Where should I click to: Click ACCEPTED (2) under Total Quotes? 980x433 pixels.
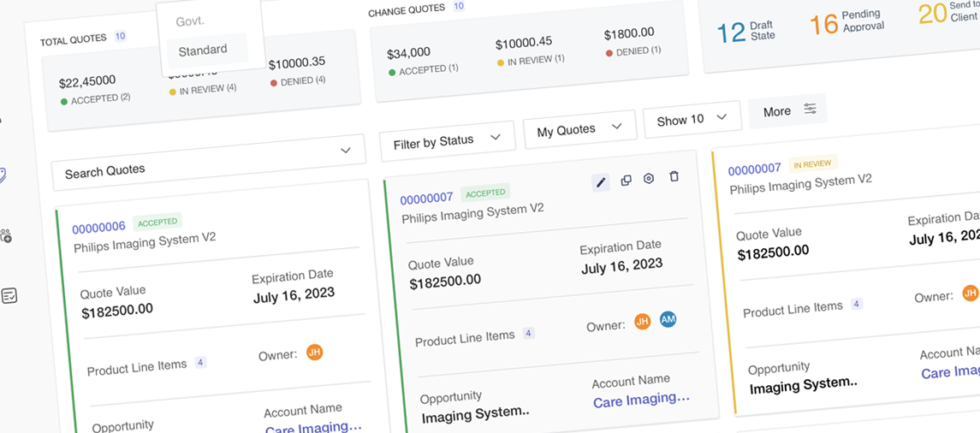click(96, 99)
